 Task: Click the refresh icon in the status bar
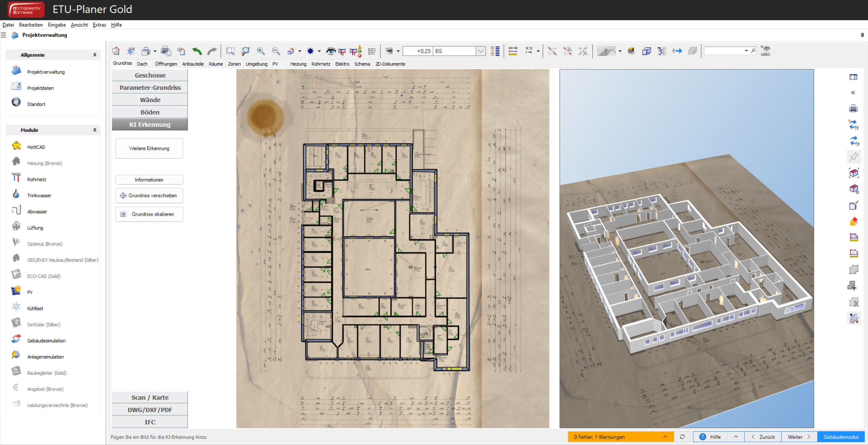pyautogui.click(x=682, y=437)
